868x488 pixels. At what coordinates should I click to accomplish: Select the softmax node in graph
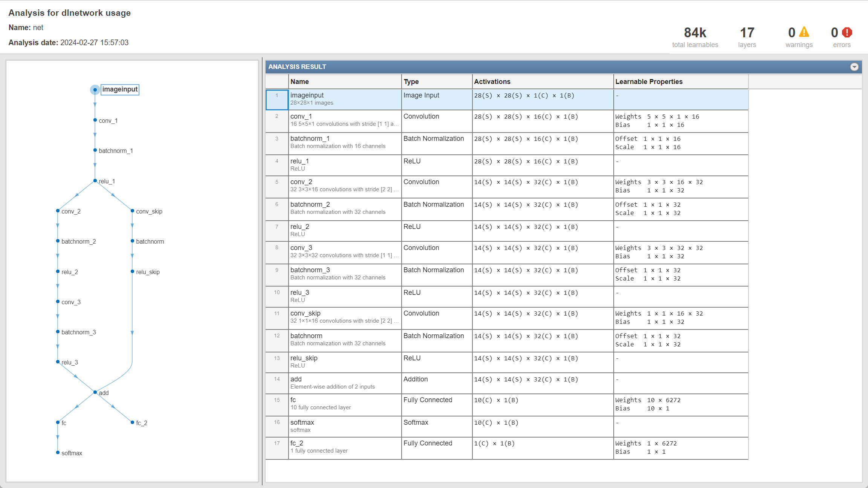[58, 453]
